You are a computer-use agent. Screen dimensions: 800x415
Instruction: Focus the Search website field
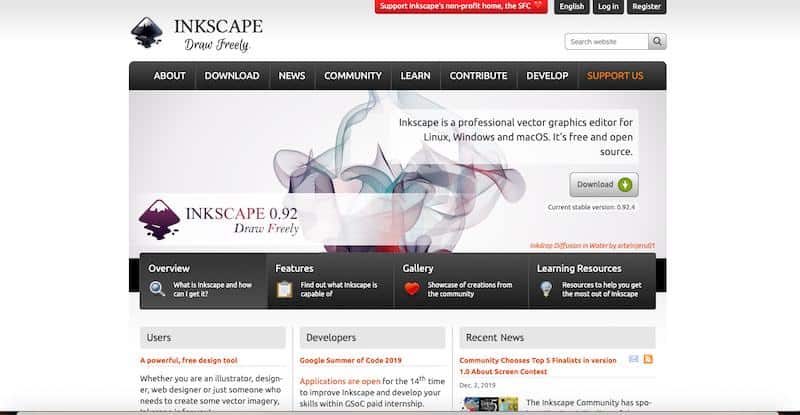(x=607, y=41)
